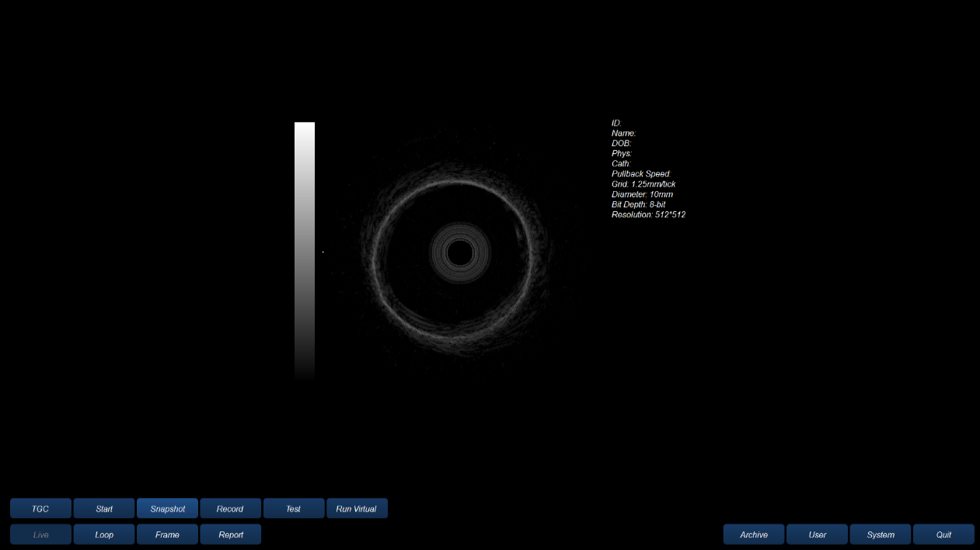
Task: Switch to Live mode
Action: point(40,534)
